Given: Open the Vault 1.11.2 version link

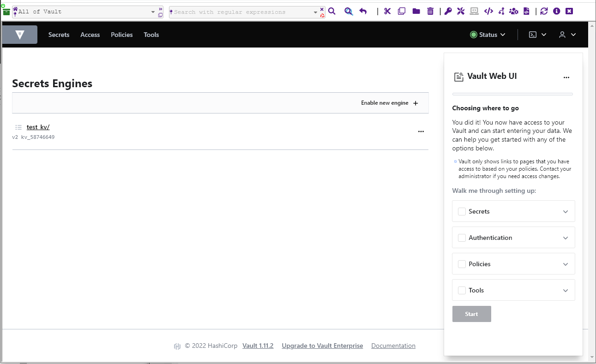Looking at the screenshot, I should 258,346.
